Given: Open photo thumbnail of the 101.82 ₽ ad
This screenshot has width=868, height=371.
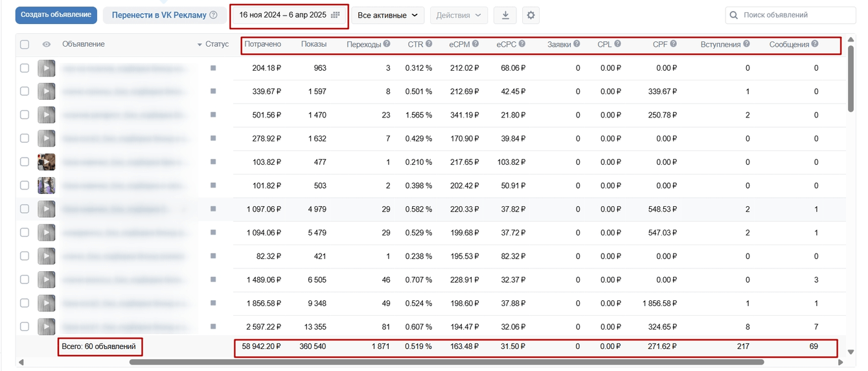Looking at the screenshot, I should [46, 185].
